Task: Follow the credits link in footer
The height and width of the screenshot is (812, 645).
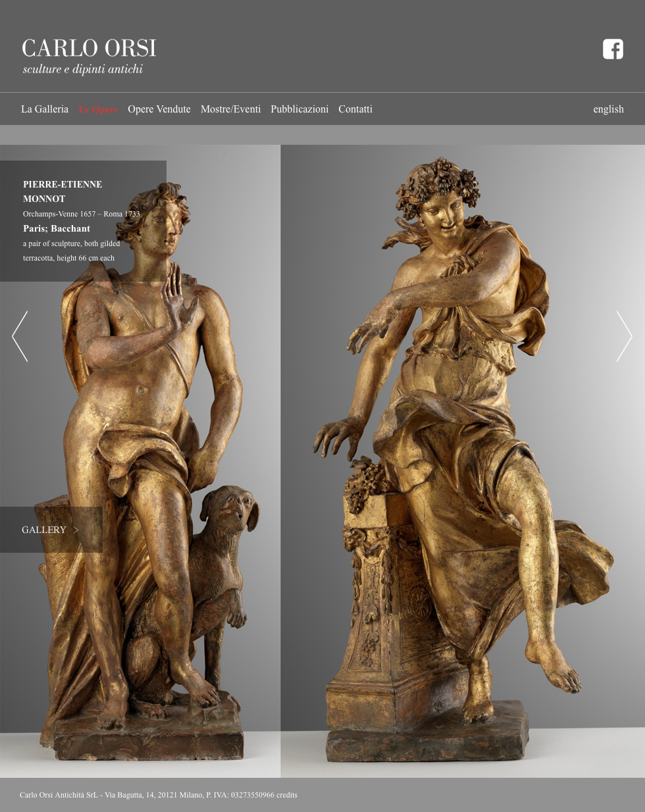Action: pyautogui.click(x=287, y=795)
